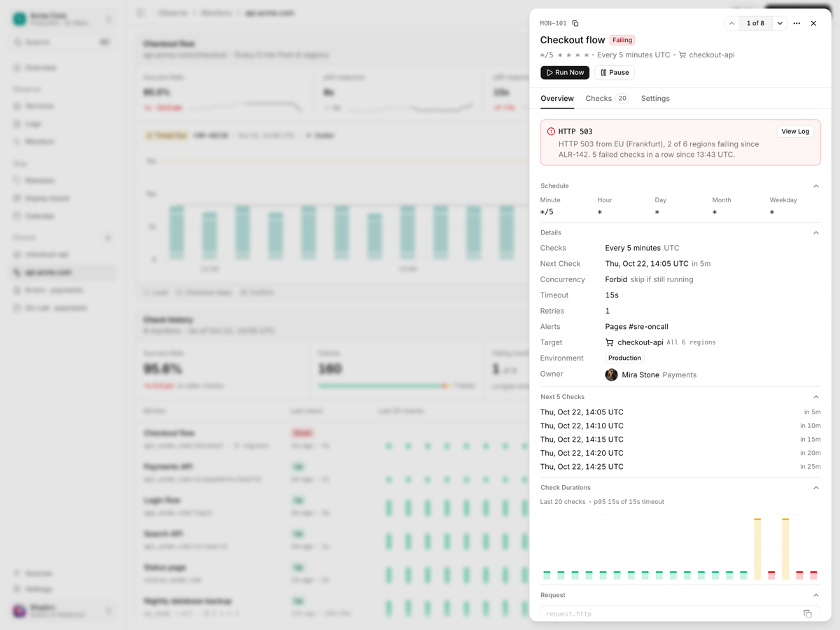Click the Checkout flow panel title
This screenshot has width=840, height=630.
pos(573,40)
